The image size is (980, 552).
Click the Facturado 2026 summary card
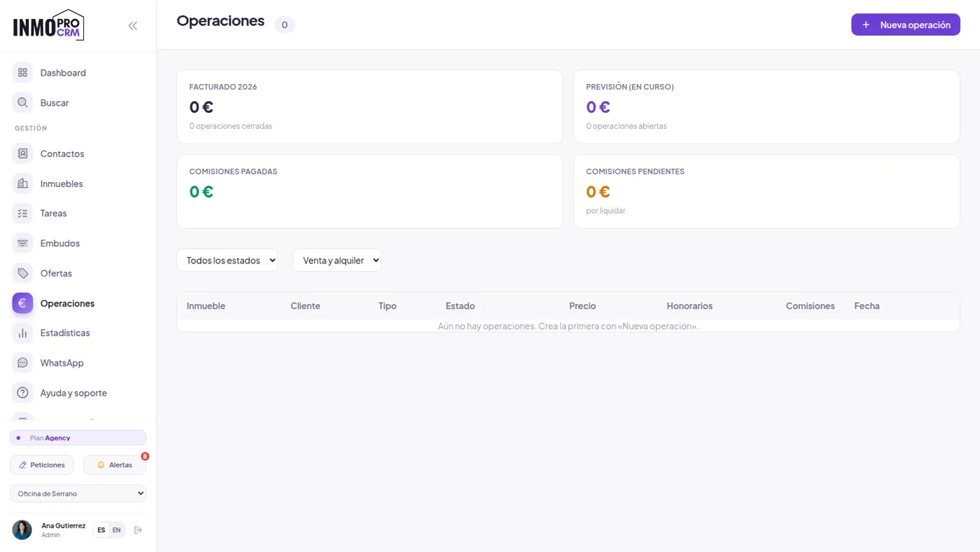tap(370, 106)
